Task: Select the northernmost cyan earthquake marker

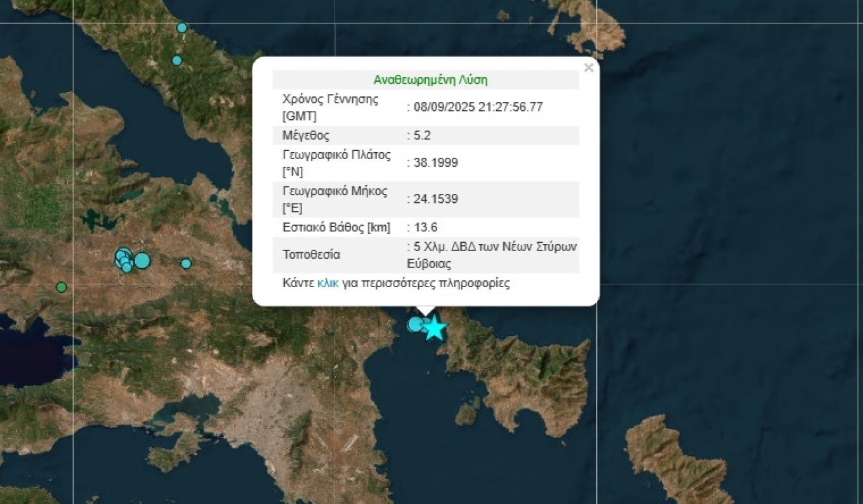Action: pos(182,27)
